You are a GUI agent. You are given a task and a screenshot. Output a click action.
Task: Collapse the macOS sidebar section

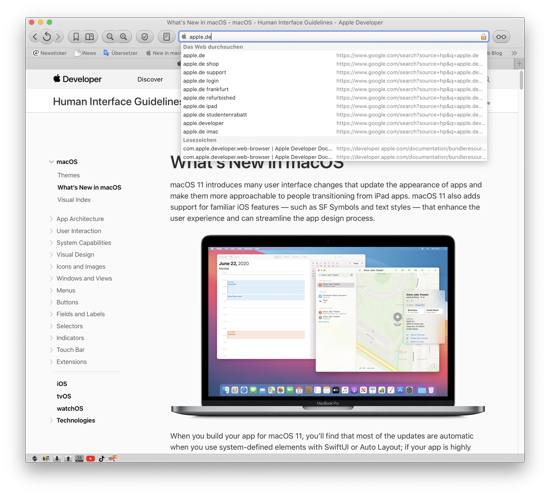[x=51, y=162]
